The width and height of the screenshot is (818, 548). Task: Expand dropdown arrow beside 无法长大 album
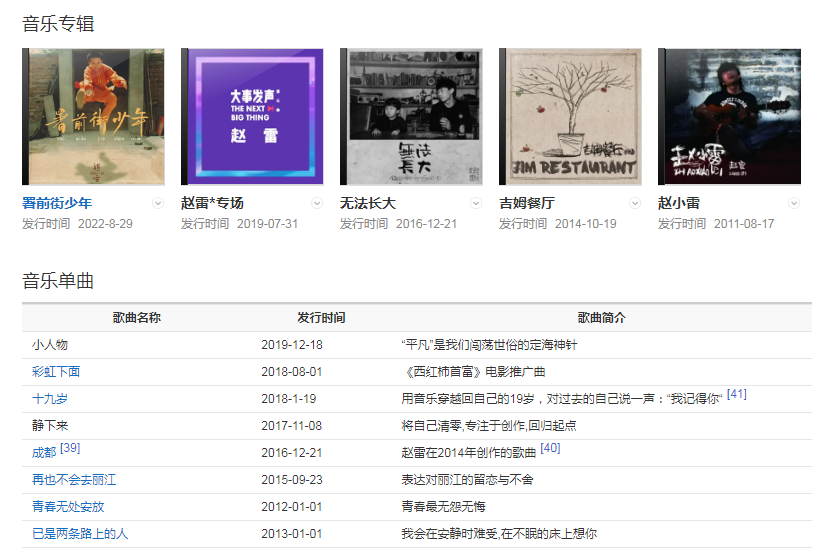click(476, 203)
